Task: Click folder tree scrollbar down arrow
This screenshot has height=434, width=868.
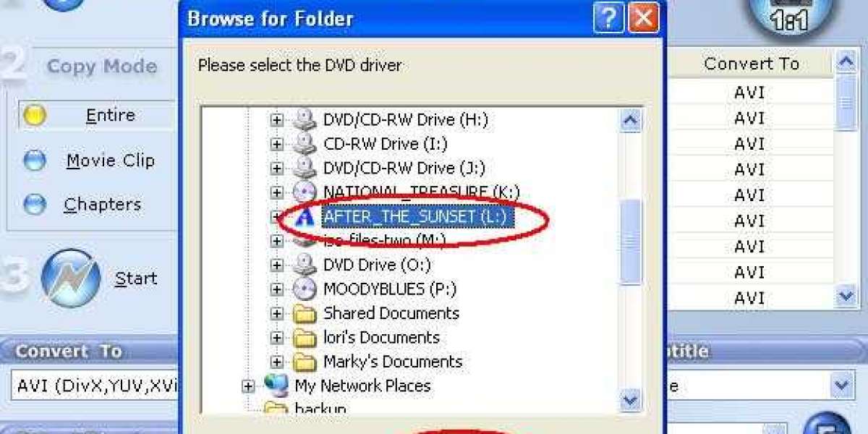Action: 631,399
